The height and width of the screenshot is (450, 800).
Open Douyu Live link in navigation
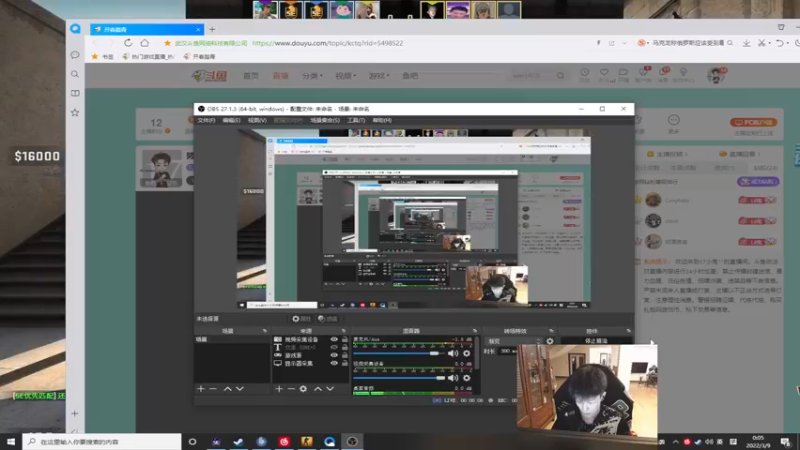(280, 76)
